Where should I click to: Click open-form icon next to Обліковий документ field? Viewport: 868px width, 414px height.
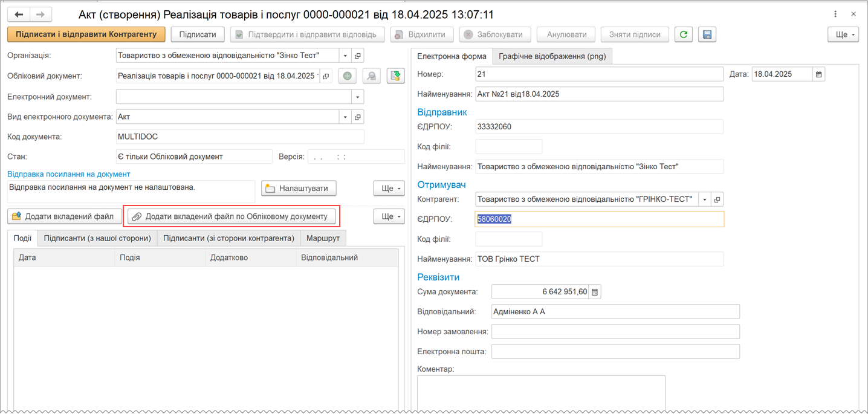tap(326, 76)
